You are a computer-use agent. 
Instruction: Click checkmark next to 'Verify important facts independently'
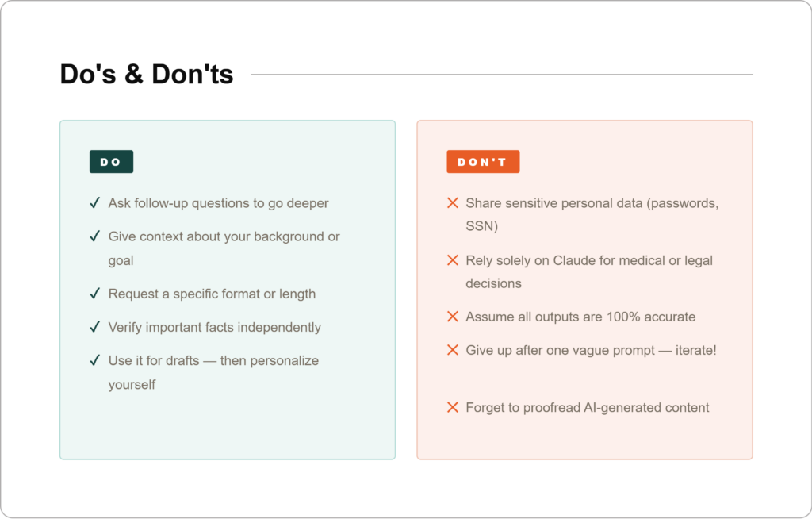tap(94, 327)
